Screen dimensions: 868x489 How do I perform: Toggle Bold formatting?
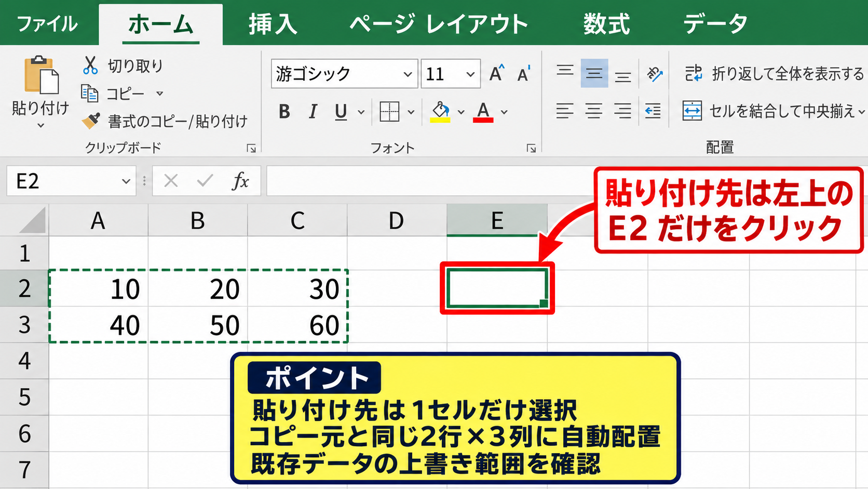coord(284,111)
